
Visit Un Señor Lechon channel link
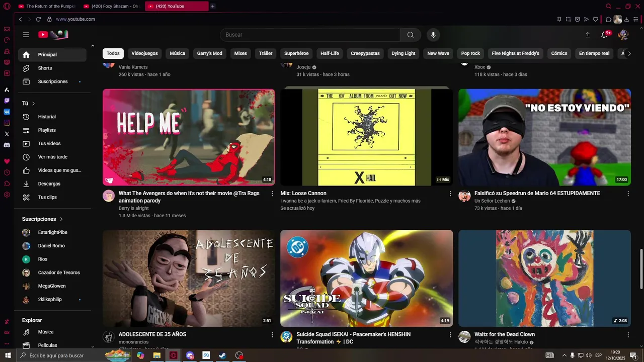click(492, 201)
